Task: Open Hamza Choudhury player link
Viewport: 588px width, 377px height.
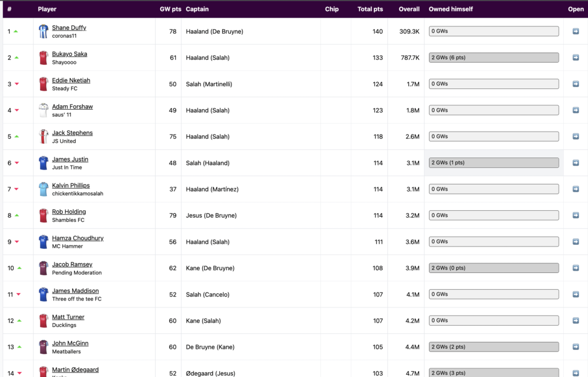Action: point(78,238)
